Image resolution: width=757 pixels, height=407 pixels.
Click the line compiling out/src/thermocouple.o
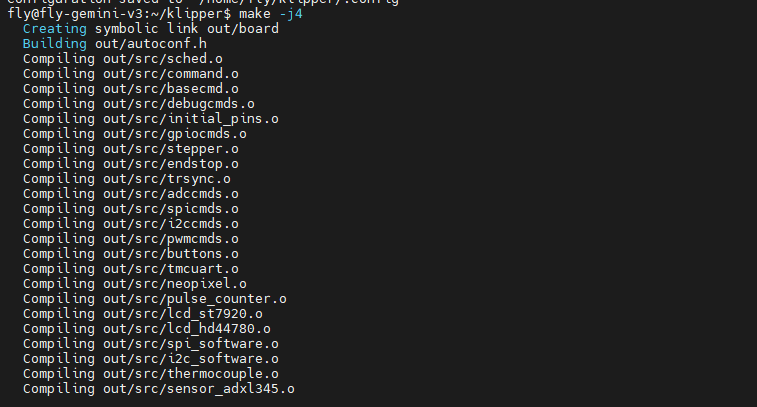150,374
